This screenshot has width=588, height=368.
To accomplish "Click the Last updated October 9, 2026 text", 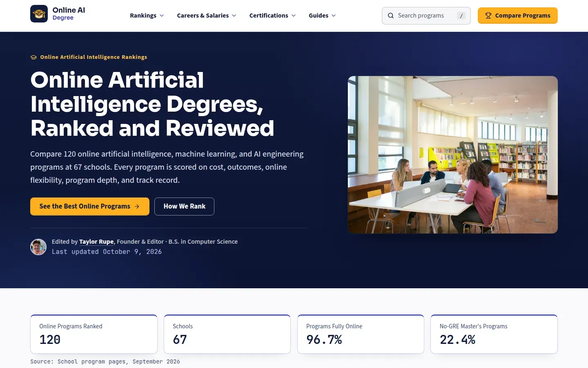I will [x=107, y=252].
